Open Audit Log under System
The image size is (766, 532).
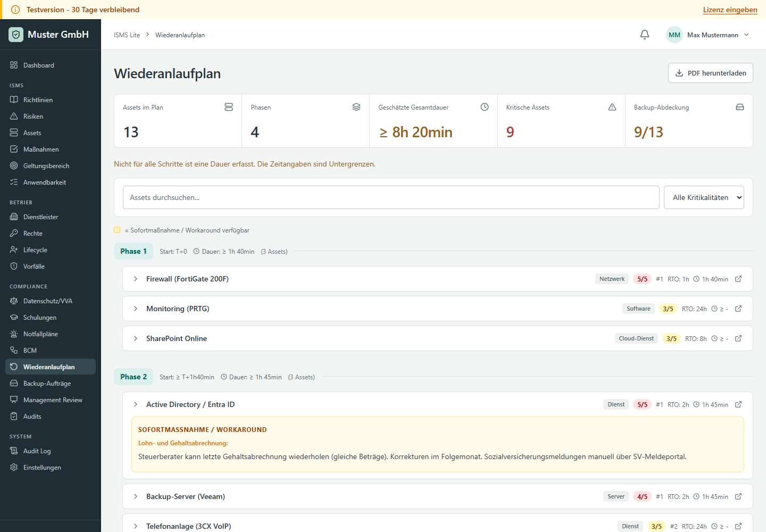[51, 451]
